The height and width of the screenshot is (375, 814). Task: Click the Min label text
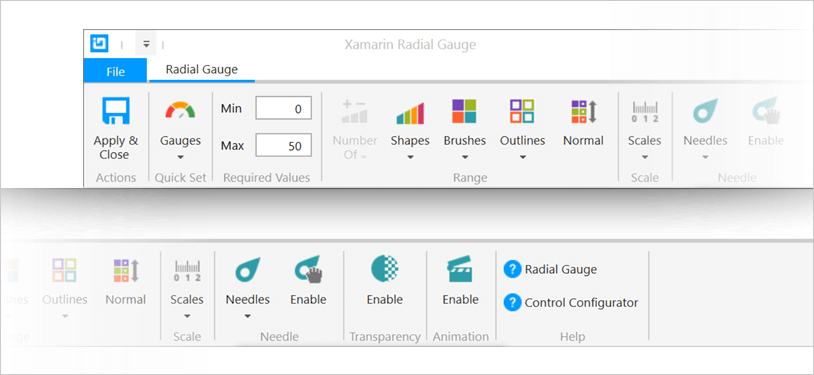(x=231, y=109)
